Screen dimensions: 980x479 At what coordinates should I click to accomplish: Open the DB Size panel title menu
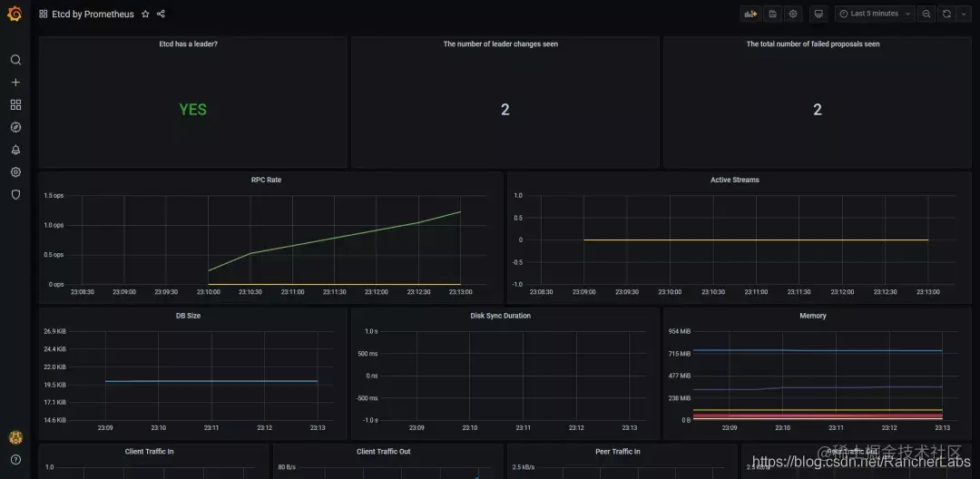coord(188,316)
